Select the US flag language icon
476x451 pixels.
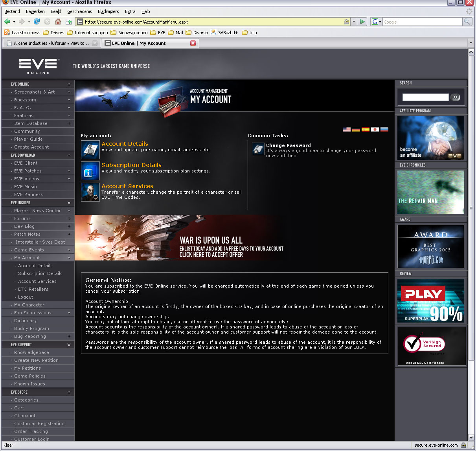click(347, 129)
